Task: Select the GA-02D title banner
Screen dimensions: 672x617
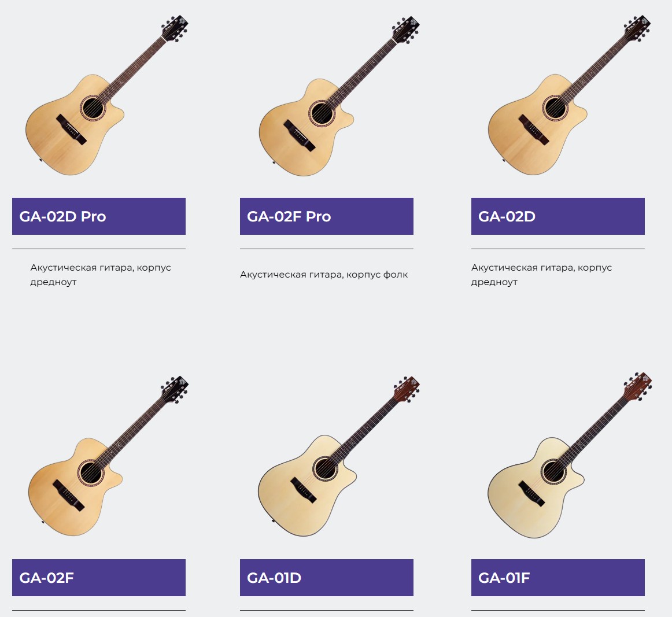Action: coord(558,216)
